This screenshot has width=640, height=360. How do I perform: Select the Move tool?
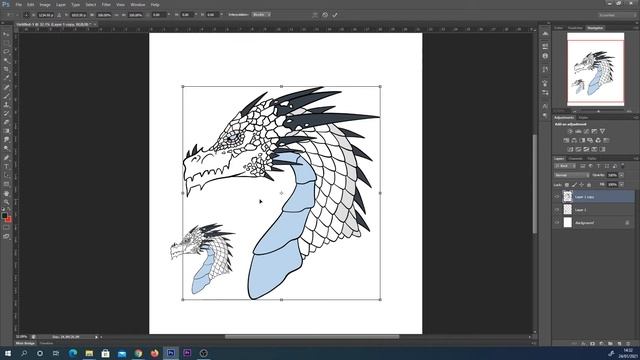click(x=6, y=34)
